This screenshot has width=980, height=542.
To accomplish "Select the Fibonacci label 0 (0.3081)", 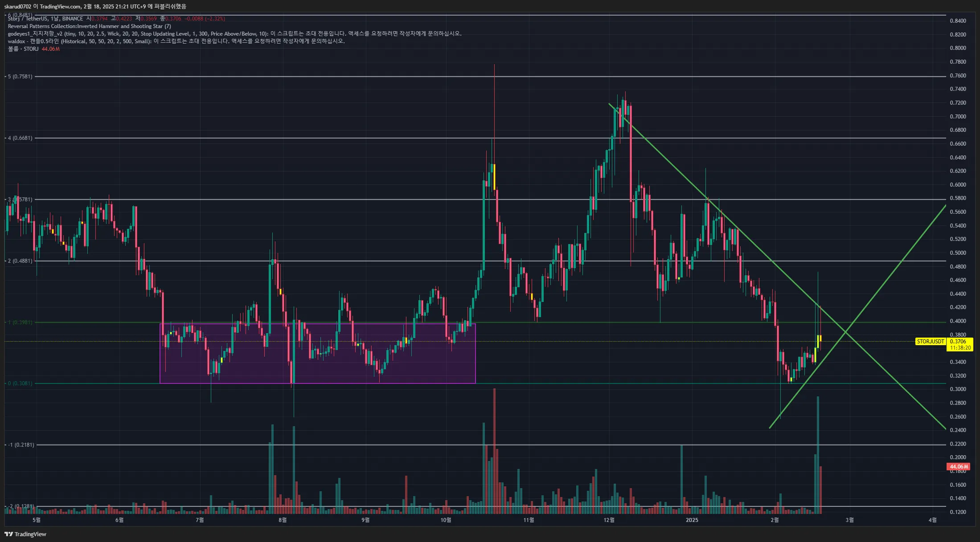I will (21, 383).
